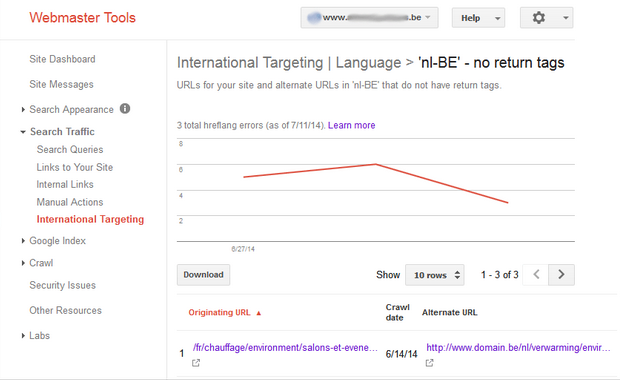
Task: Select International Targeting in sidebar
Action: 90,219
